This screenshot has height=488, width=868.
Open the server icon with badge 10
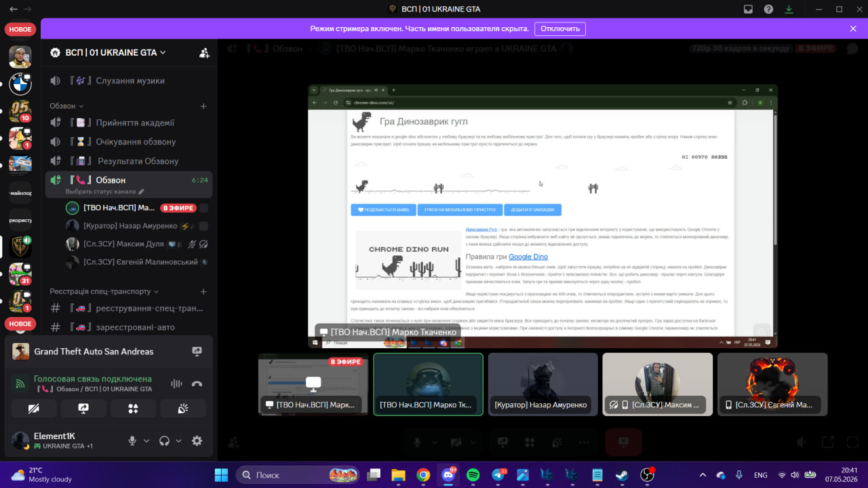pyautogui.click(x=20, y=111)
